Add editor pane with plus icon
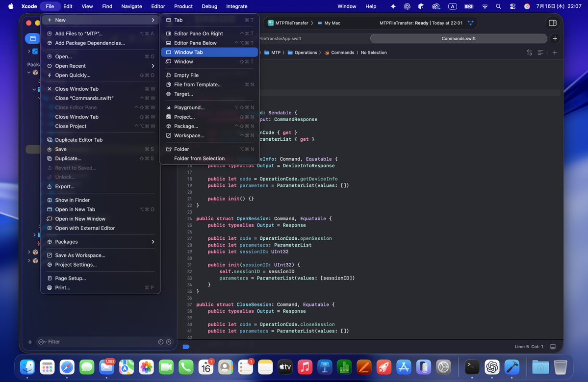The height and width of the screenshot is (382, 588). tap(555, 52)
